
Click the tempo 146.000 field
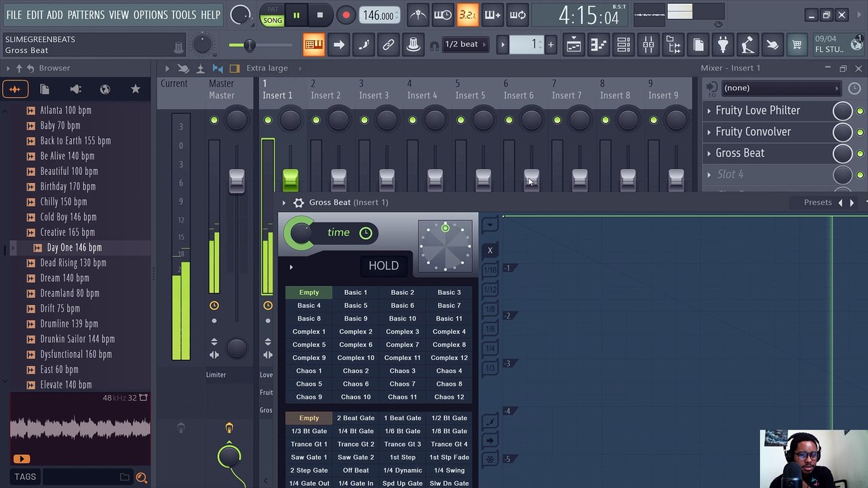[x=378, y=16]
